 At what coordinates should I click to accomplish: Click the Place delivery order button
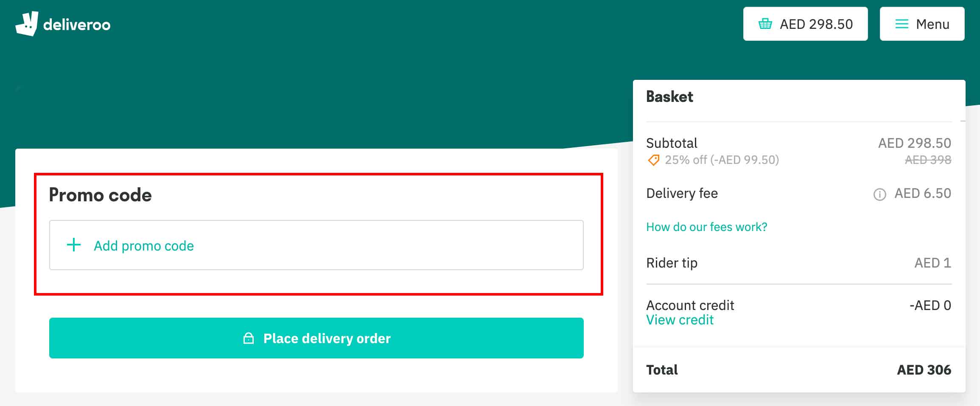pos(316,338)
